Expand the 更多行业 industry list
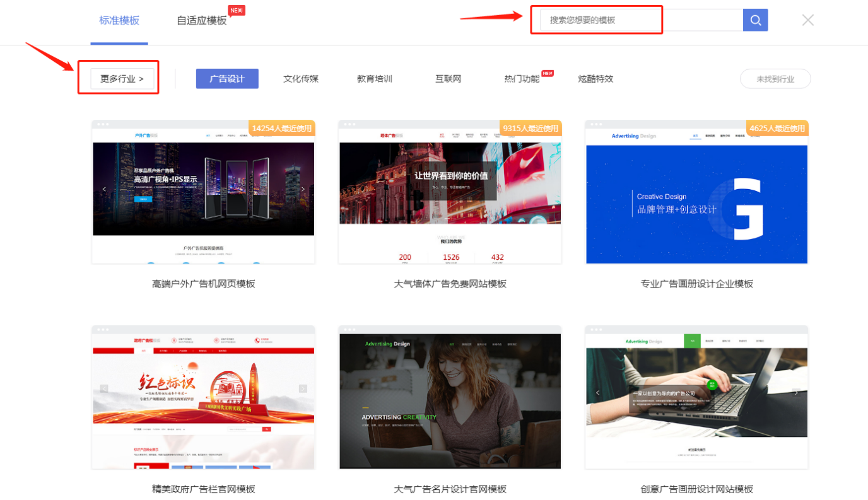The height and width of the screenshot is (500, 868). point(122,79)
